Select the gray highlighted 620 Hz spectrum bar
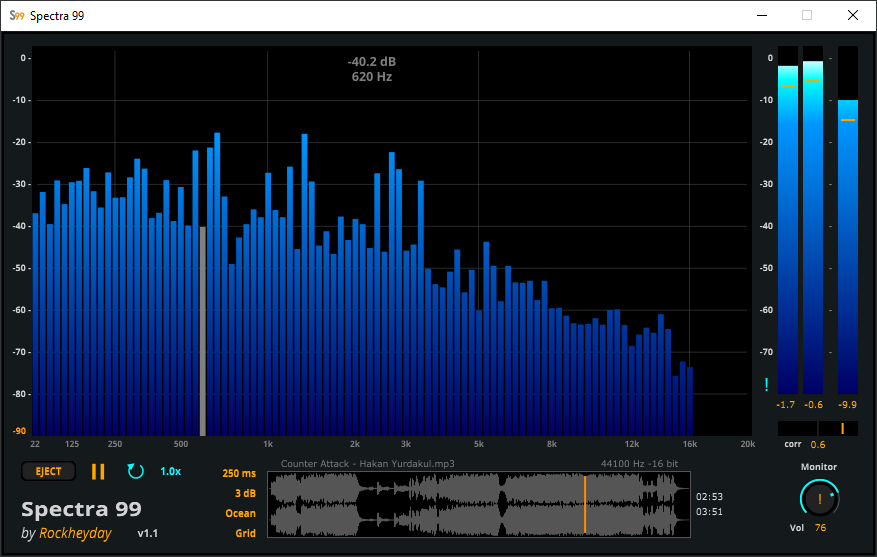The height and width of the screenshot is (557, 877). [x=203, y=330]
